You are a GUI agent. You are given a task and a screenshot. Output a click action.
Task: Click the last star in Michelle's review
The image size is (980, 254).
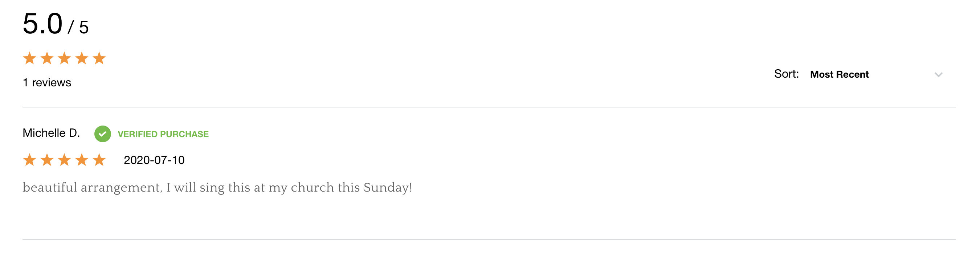pos(99,160)
